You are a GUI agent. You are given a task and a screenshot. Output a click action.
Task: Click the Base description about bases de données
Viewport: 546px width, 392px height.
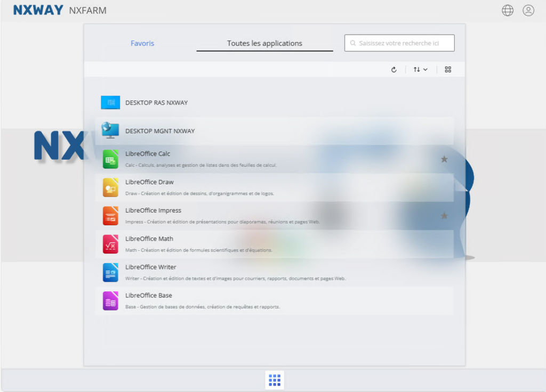point(203,307)
